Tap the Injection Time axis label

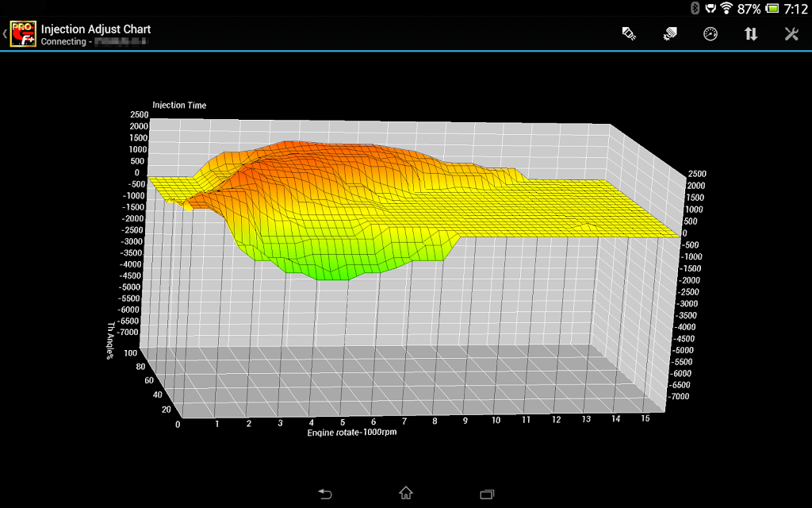tap(179, 106)
